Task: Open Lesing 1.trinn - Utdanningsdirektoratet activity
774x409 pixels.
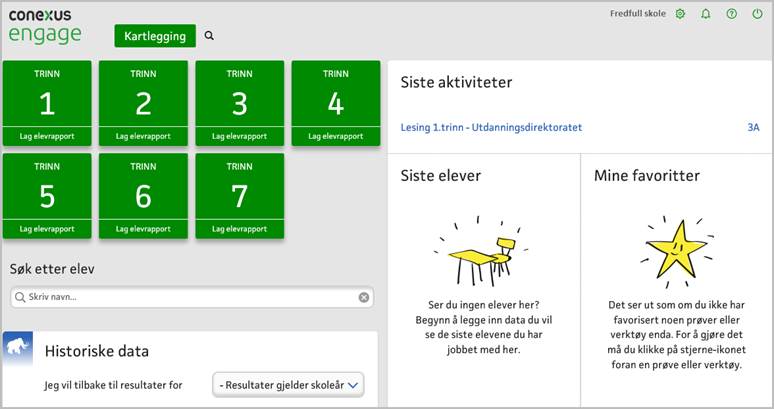Action: 491,128
